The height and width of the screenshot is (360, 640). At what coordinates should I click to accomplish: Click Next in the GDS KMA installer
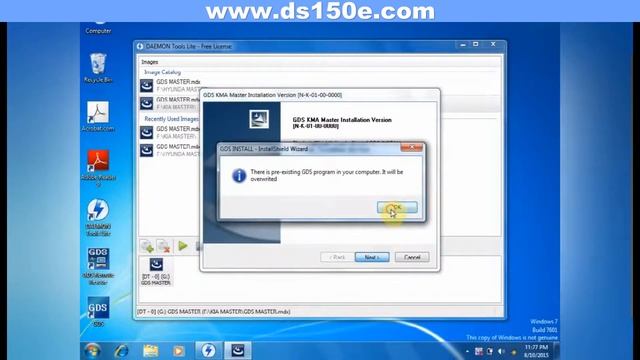pyautogui.click(x=372, y=257)
